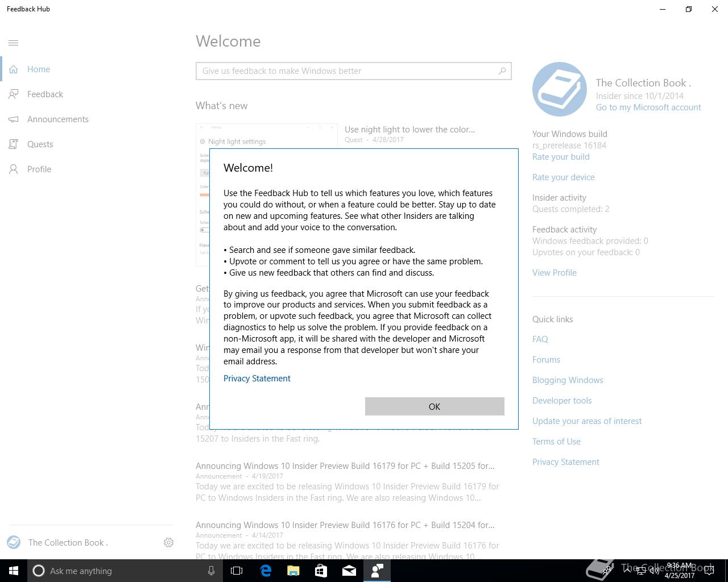Click the search magnifier in feedback box

pos(502,71)
